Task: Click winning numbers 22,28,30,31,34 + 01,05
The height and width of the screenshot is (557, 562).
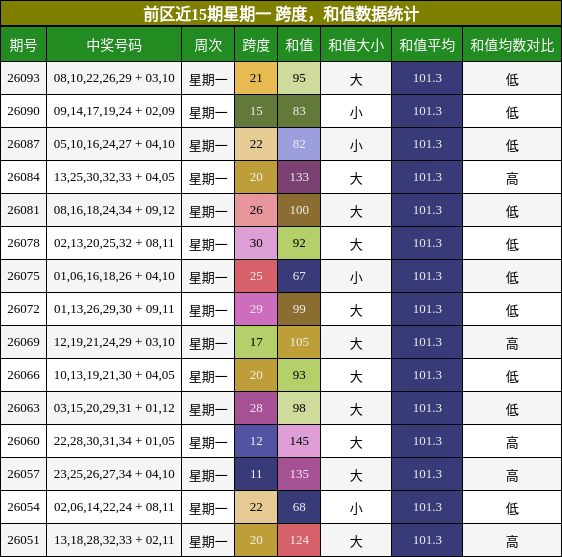Action: pos(114,441)
